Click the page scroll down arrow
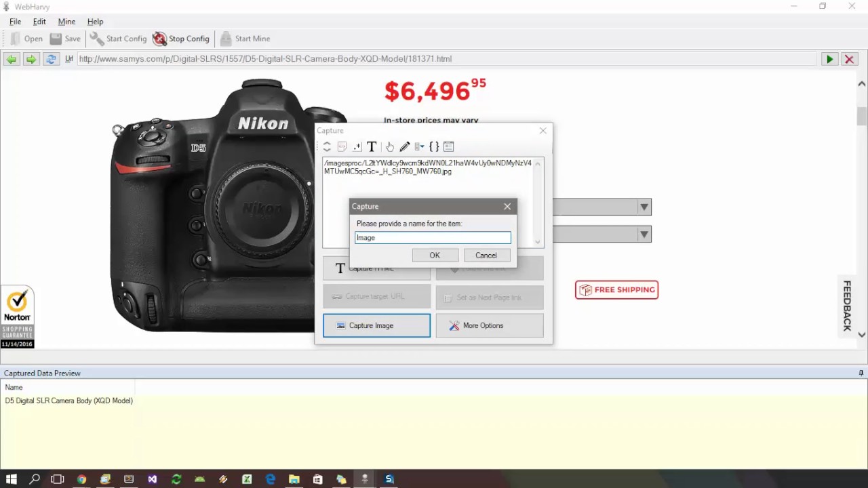 [x=862, y=334]
